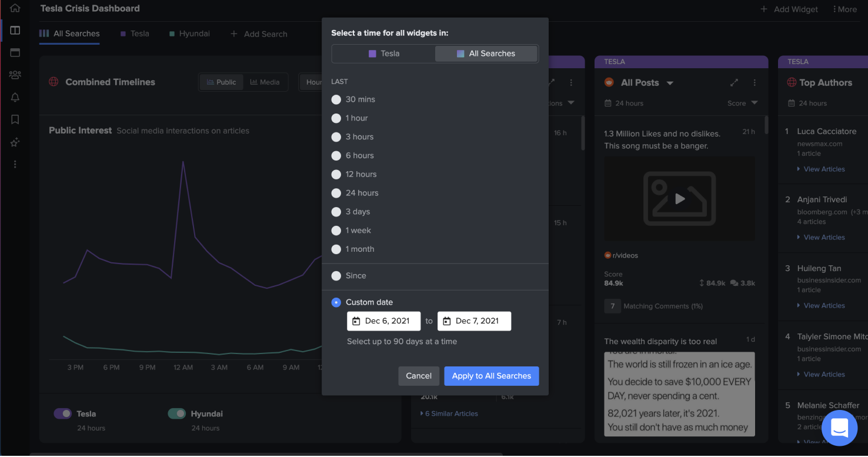Switch timeline to Public view
868x457 pixels.
(x=221, y=82)
